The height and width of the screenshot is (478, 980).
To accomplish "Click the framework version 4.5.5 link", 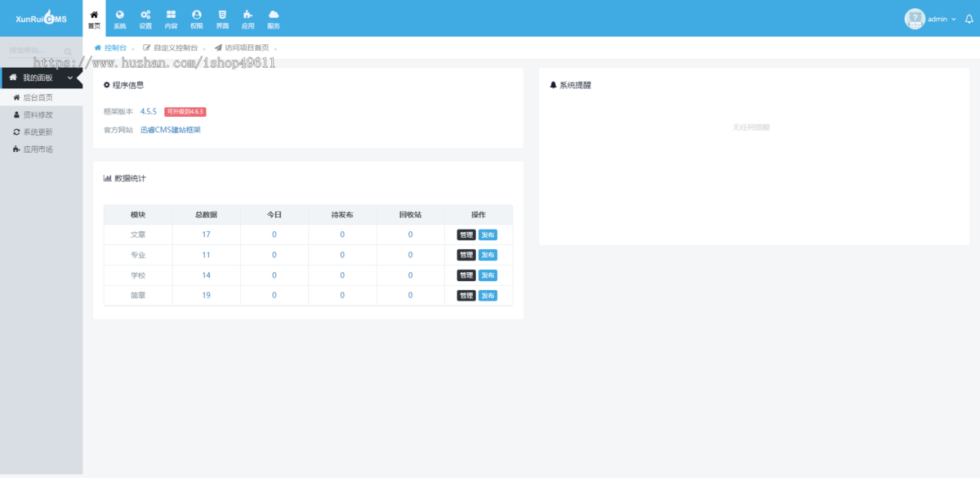I will click(149, 111).
